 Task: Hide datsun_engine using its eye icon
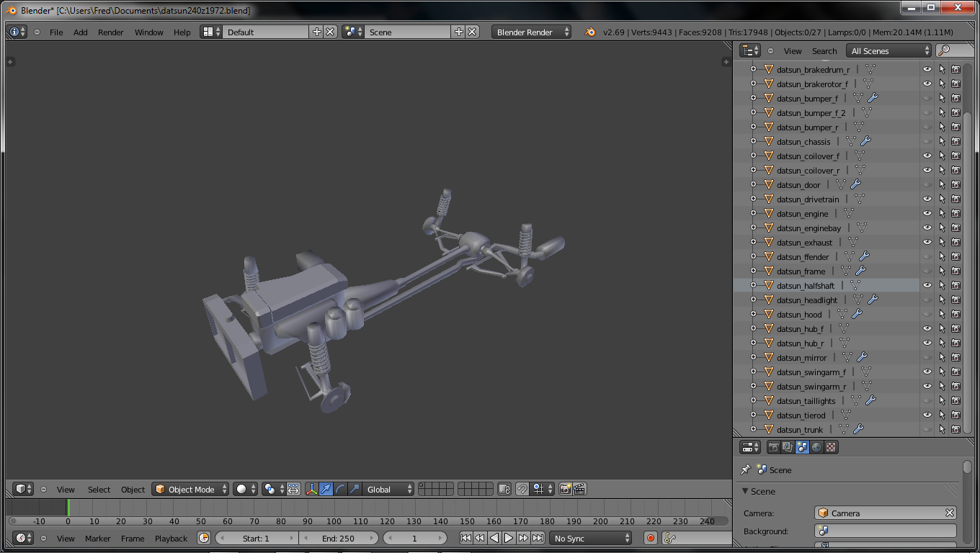tap(927, 214)
